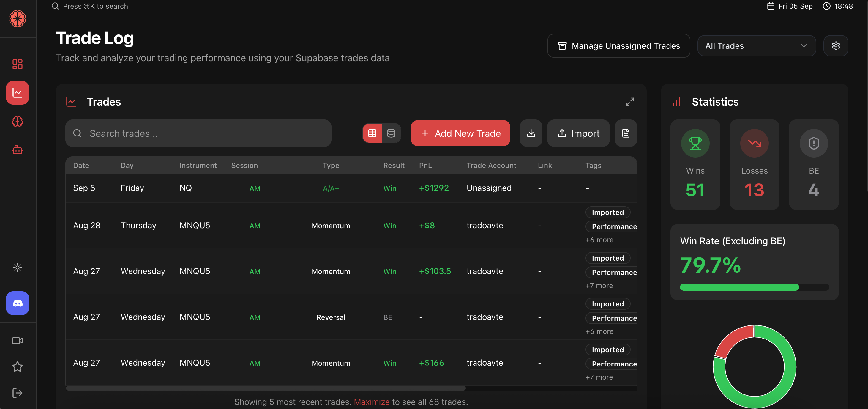
Task: Select the star favorites icon in sidebar
Action: coord(17,367)
